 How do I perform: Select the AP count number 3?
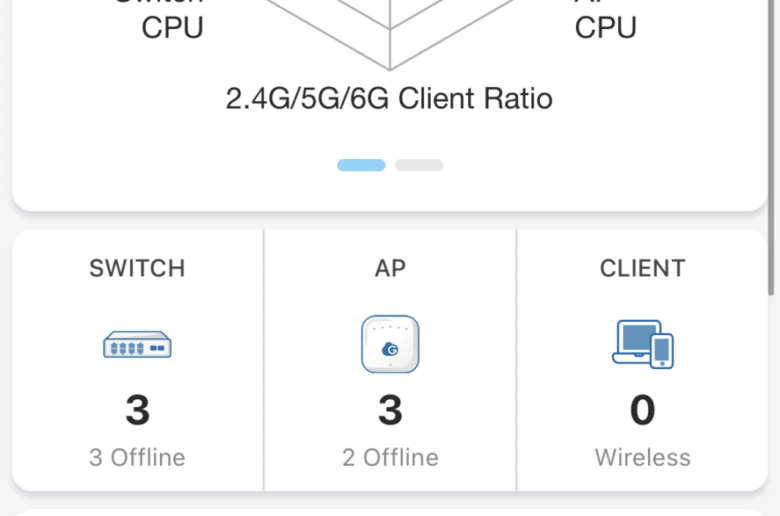(390, 410)
